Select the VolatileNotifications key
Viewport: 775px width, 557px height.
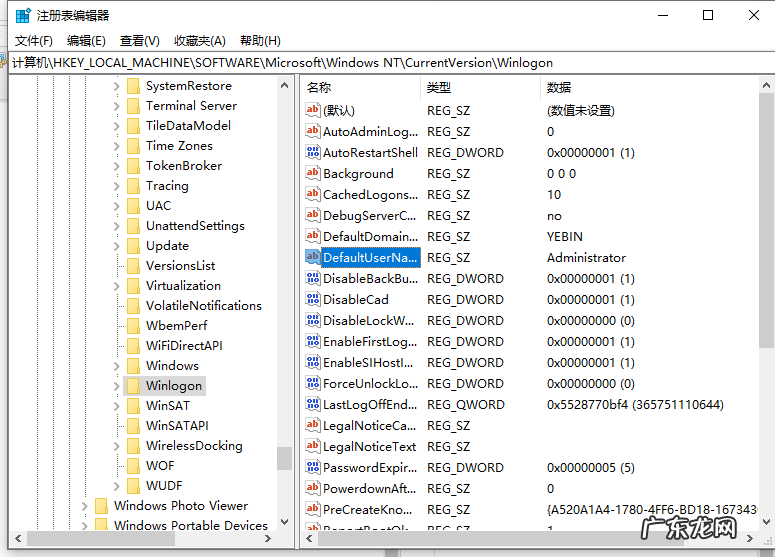(204, 306)
